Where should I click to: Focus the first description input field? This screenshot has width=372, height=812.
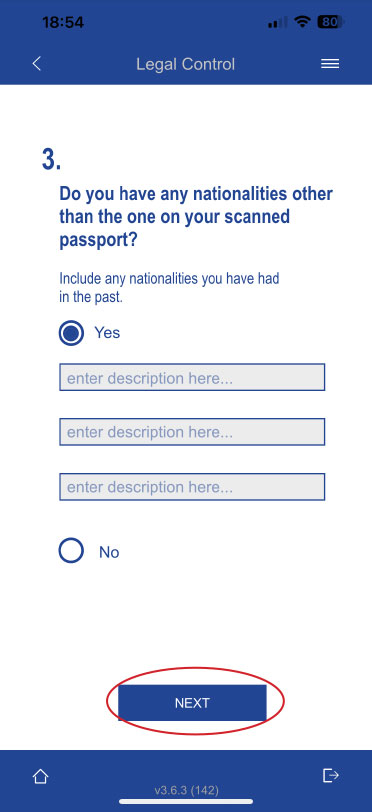pos(192,377)
